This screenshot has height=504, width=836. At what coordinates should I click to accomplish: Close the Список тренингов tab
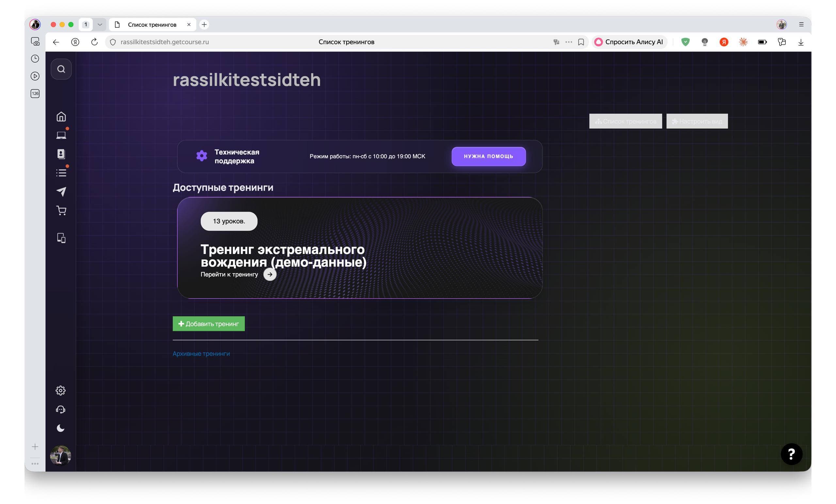tap(189, 24)
